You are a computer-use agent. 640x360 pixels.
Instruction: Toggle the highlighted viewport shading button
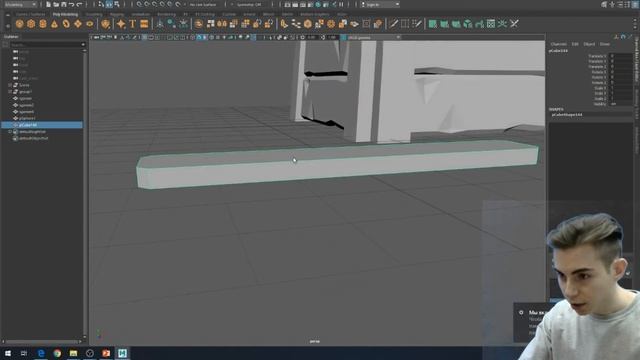click(199, 38)
